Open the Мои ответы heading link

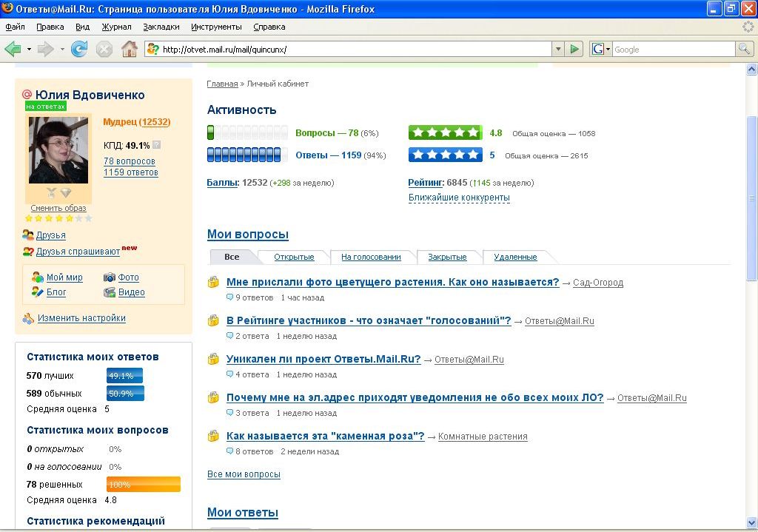click(243, 513)
